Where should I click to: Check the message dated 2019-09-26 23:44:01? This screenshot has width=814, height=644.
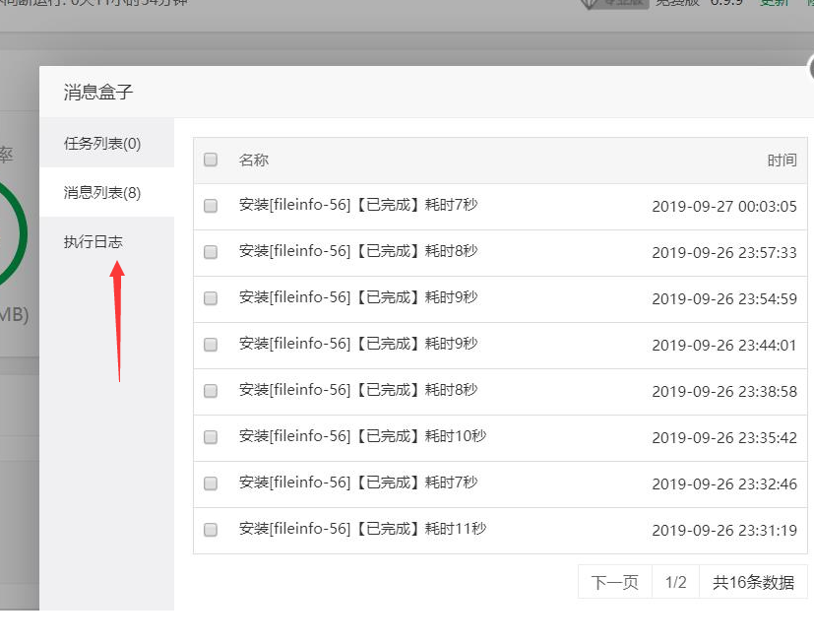211,345
